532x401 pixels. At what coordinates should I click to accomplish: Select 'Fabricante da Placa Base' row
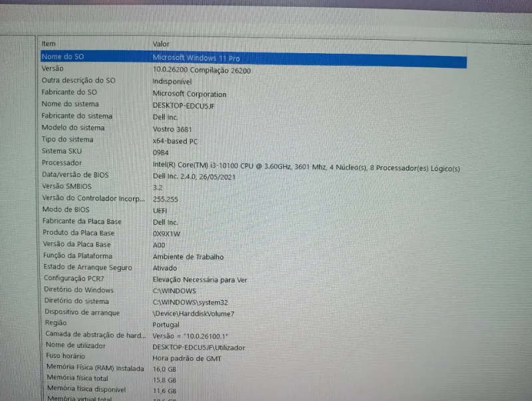point(82,221)
